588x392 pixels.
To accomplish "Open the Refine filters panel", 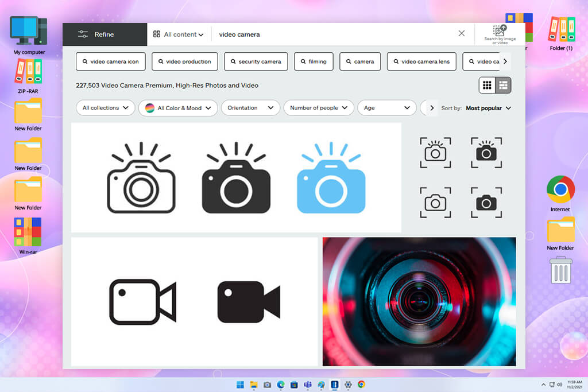I will click(105, 34).
